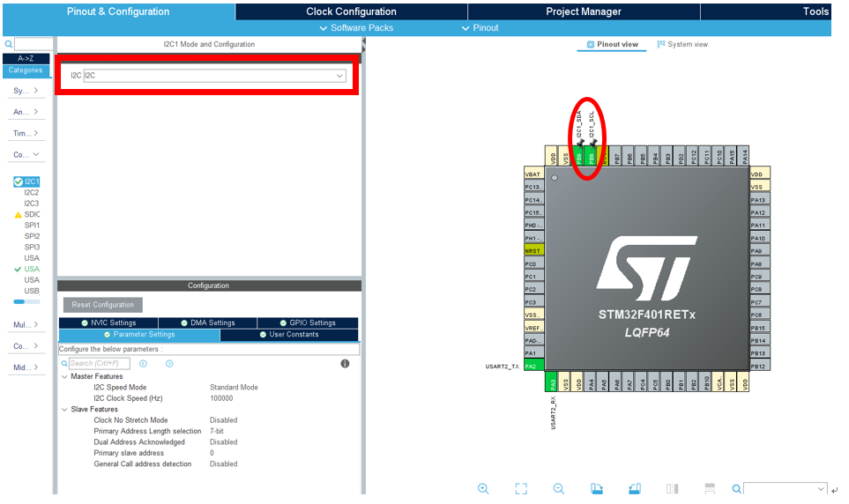
Task: Click the Standard Mode speed value
Action: [x=234, y=387]
